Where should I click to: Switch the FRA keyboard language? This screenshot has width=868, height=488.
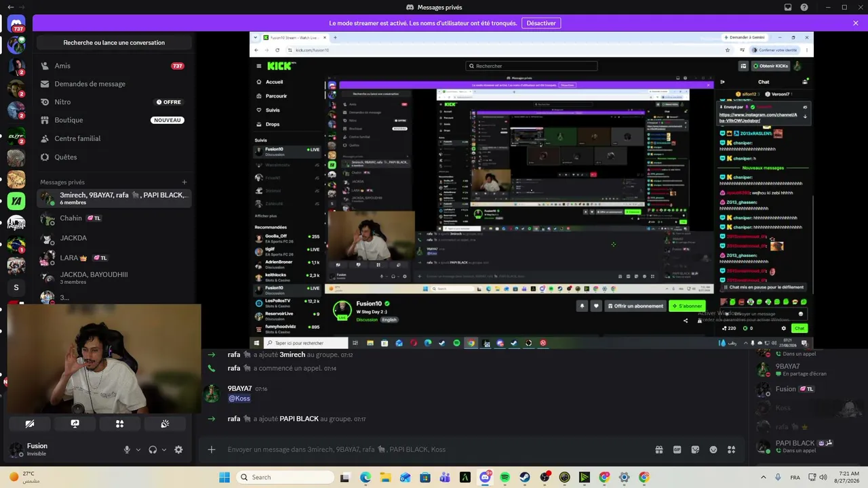(795, 477)
